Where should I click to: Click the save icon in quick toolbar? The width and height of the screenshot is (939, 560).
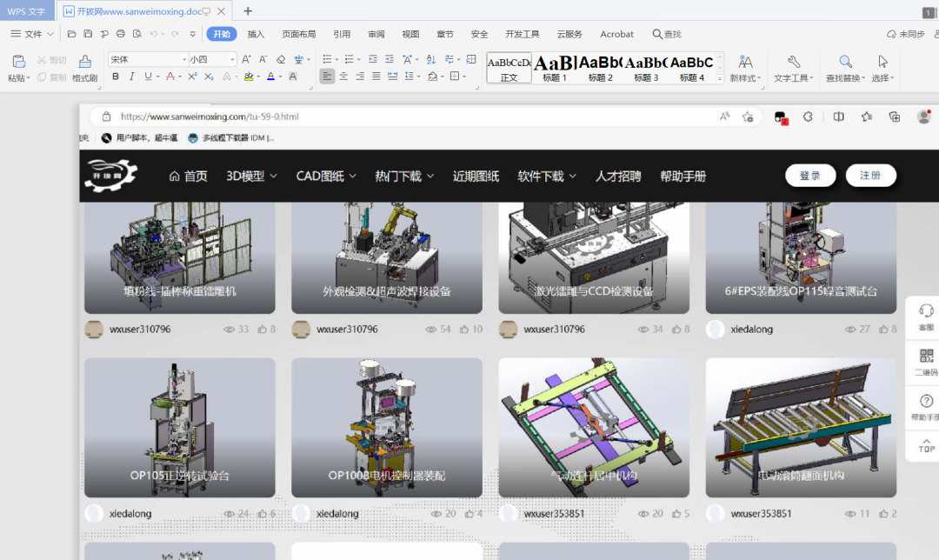pyautogui.click(x=88, y=34)
